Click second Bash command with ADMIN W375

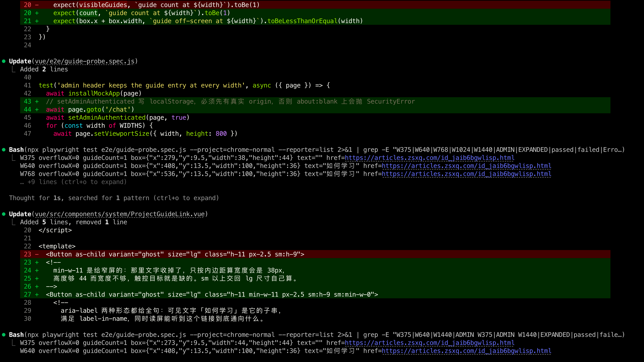[x=317, y=335]
